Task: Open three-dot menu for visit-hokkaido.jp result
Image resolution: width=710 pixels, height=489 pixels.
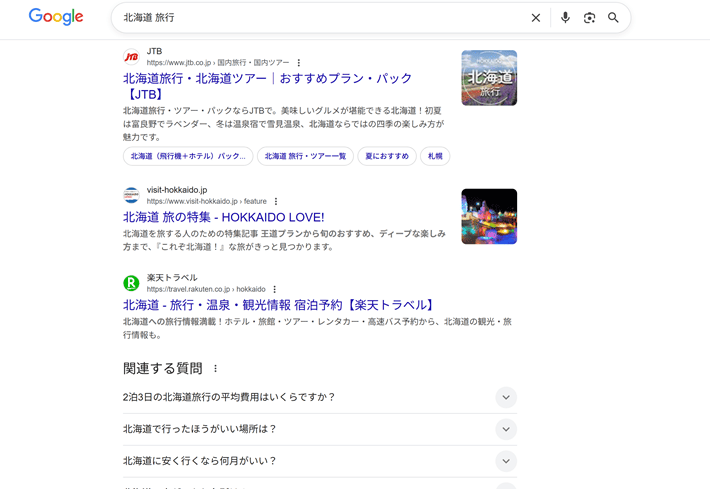Action: point(276,201)
